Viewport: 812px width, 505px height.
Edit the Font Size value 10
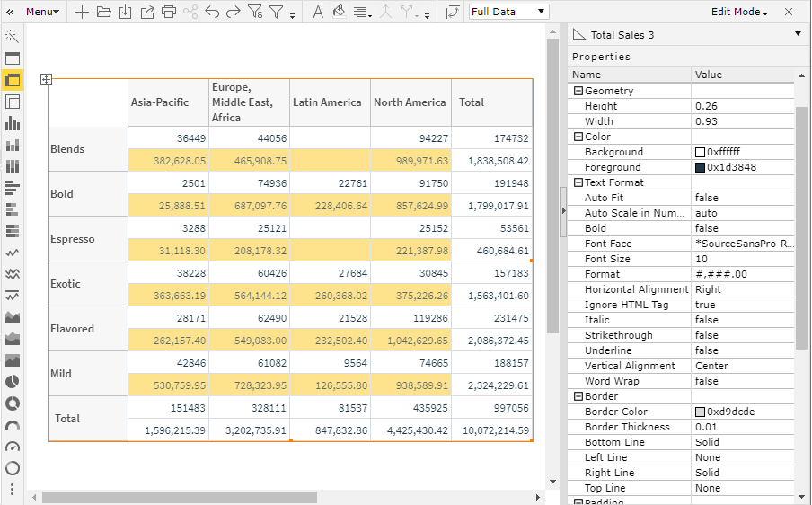tap(742, 259)
